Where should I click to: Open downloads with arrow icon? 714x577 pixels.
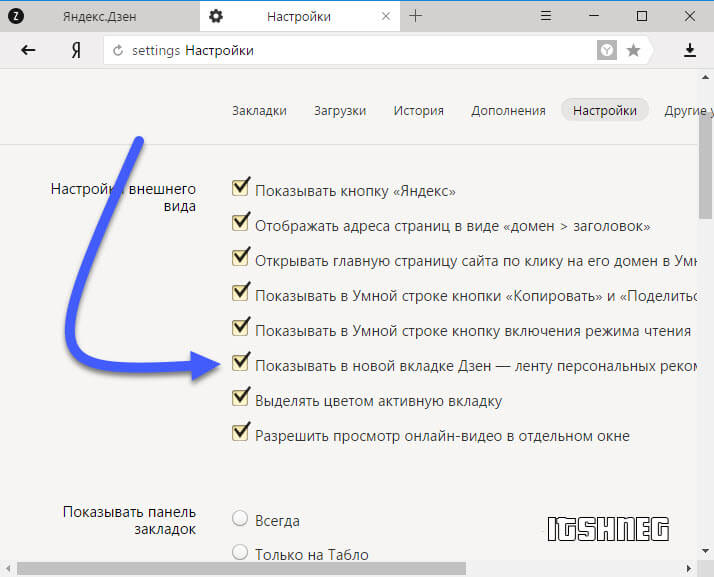tap(690, 50)
